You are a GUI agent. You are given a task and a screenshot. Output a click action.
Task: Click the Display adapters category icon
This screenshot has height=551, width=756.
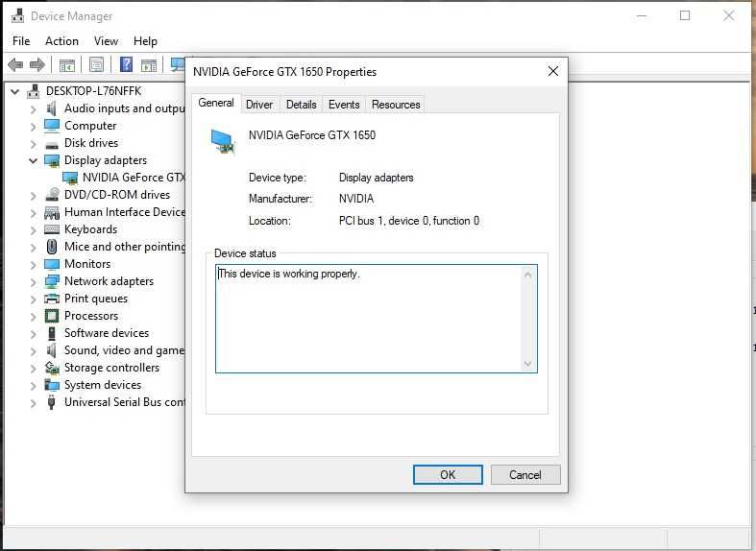[x=52, y=160]
